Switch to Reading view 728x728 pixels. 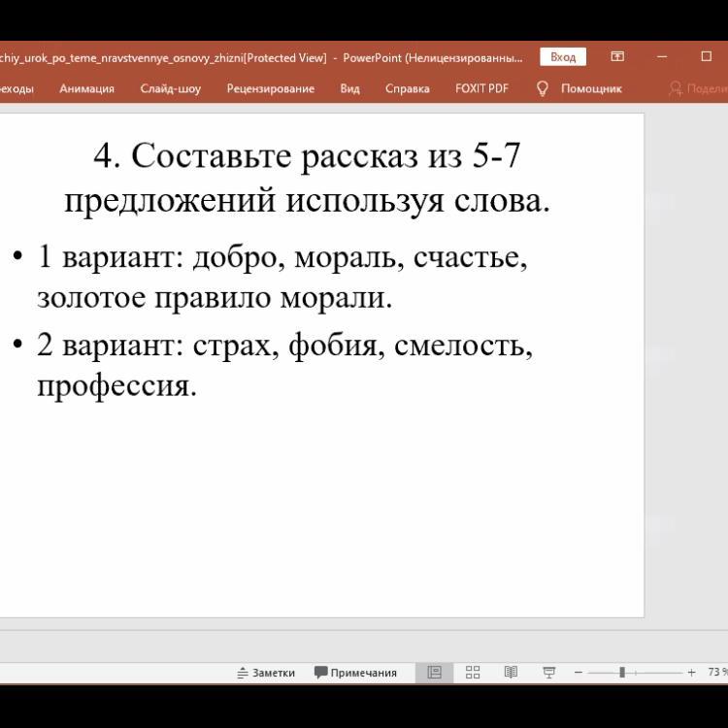(511, 672)
